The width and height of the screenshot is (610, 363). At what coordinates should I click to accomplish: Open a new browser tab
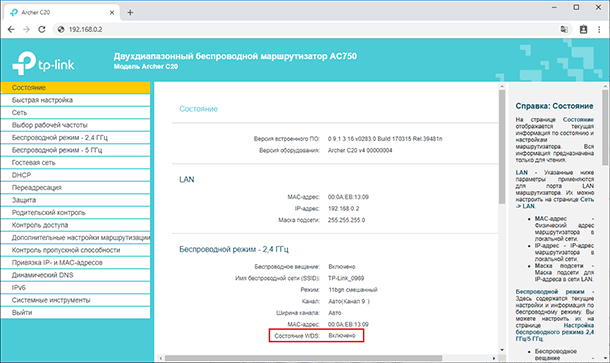[130, 12]
